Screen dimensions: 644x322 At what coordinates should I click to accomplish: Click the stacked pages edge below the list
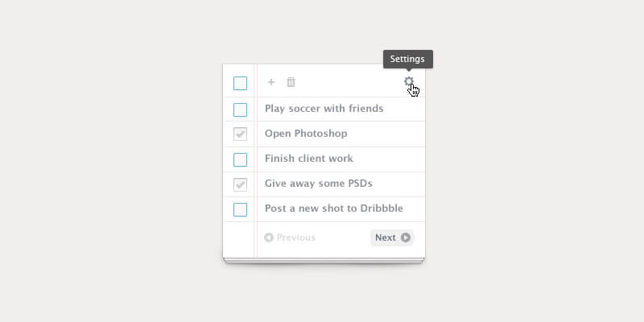(324, 261)
